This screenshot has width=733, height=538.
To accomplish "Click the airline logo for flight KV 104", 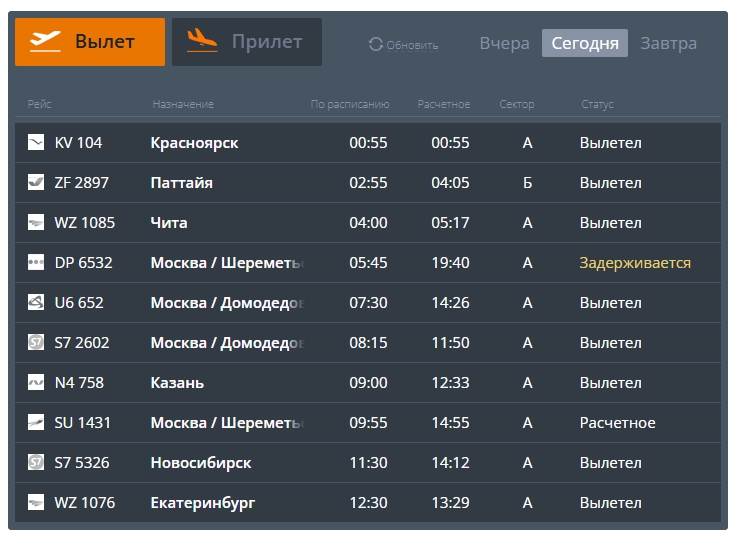I will [x=36, y=142].
